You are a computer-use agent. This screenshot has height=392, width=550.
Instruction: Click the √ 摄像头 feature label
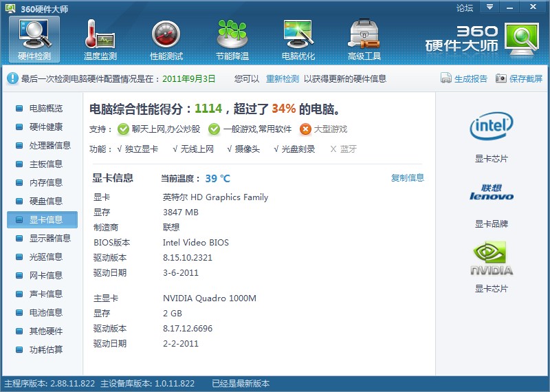pos(243,149)
